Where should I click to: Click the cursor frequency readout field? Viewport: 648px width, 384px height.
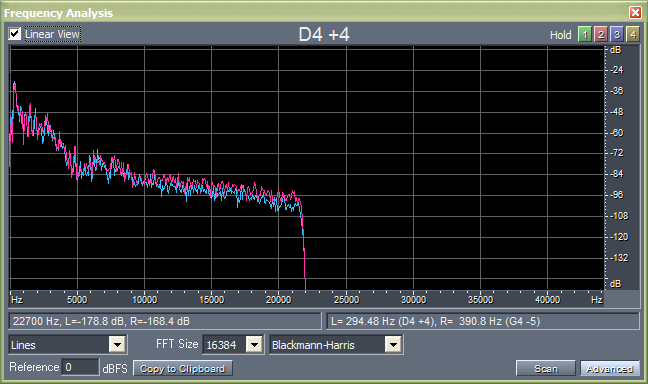click(x=165, y=321)
